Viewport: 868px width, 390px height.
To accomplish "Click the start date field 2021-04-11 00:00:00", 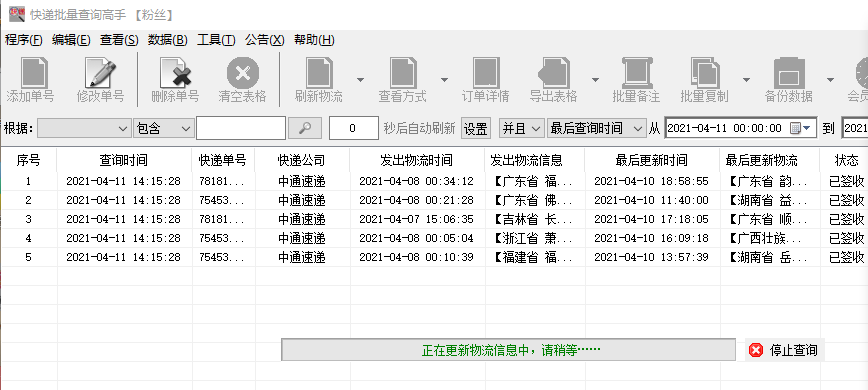I will click(741, 128).
